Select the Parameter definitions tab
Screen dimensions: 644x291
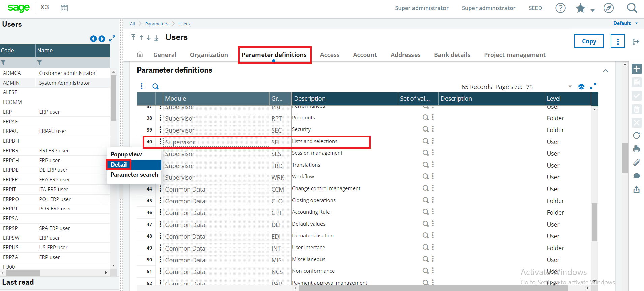[274, 55]
